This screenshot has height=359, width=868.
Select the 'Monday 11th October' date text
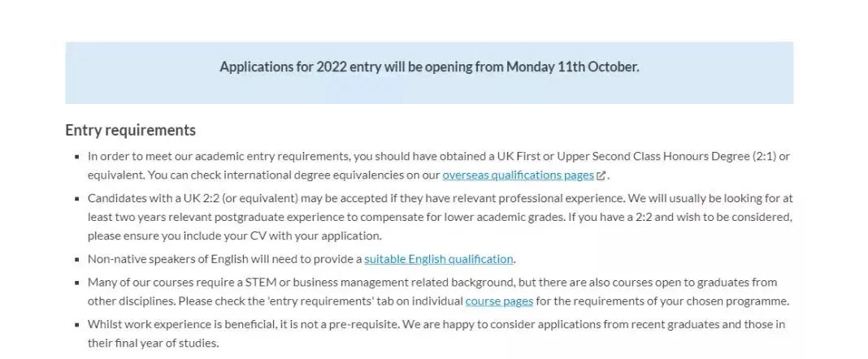coord(572,67)
